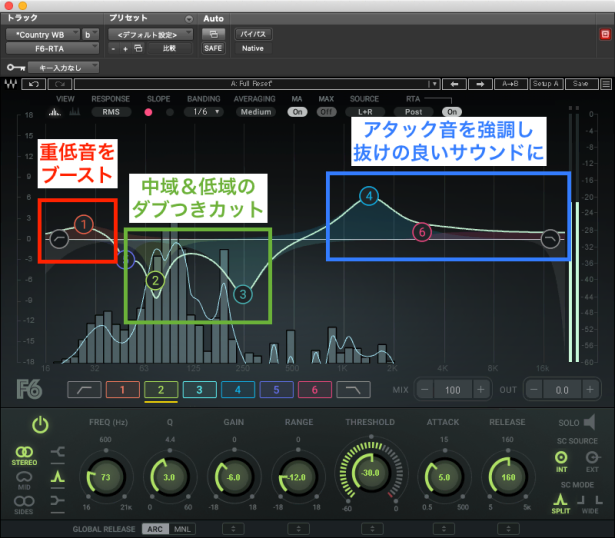Screen dimensions: 615x538
Task: Select band 2 tab
Action: [x=161, y=390]
